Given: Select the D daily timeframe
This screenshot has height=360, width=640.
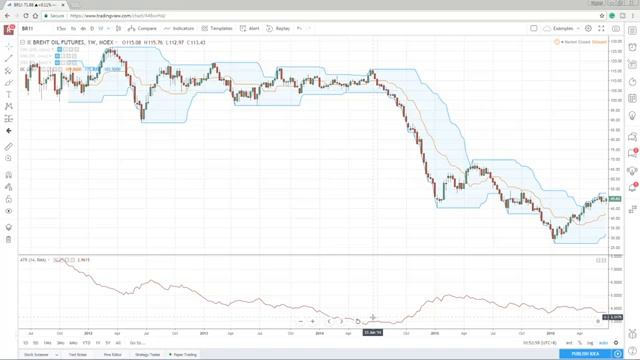Looking at the screenshot, I should (92, 29).
